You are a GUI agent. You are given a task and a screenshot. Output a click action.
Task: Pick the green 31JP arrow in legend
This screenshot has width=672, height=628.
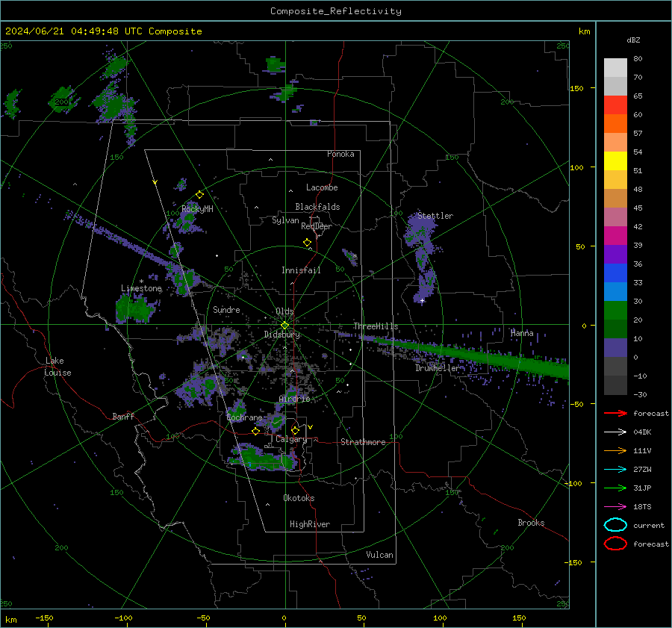pos(615,488)
